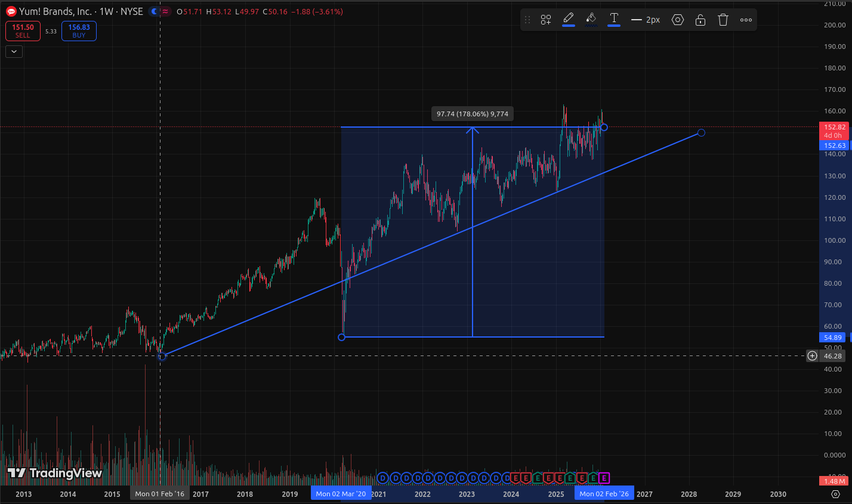This screenshot has width=852, height=504.
Task: Click the BUY 156.83 button
Action: pos(79,31)
